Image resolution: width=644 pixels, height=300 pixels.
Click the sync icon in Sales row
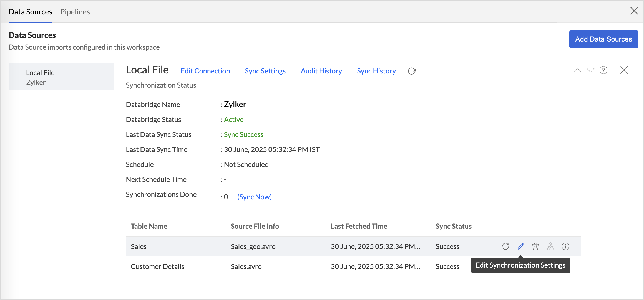(x=505, y=246)
